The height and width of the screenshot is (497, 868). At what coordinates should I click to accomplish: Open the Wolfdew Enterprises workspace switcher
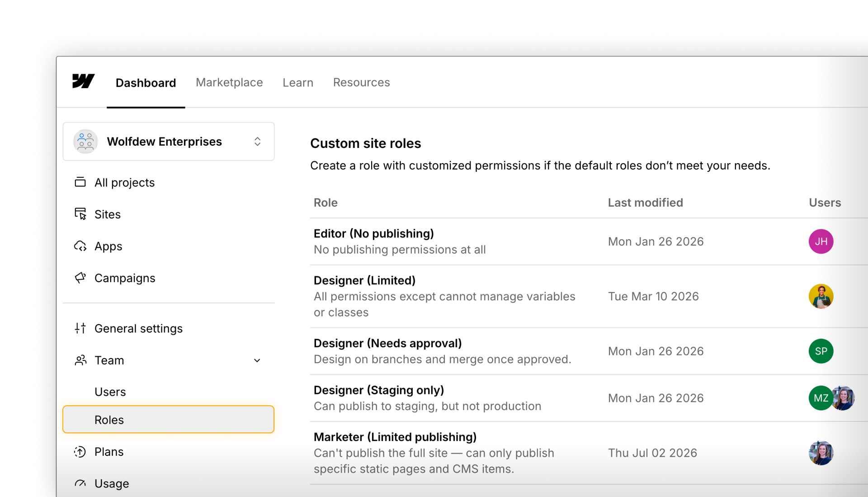pos(169,142)
